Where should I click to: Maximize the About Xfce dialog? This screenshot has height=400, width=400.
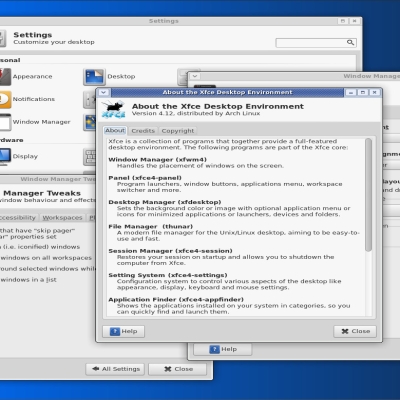tap(363, 92)
